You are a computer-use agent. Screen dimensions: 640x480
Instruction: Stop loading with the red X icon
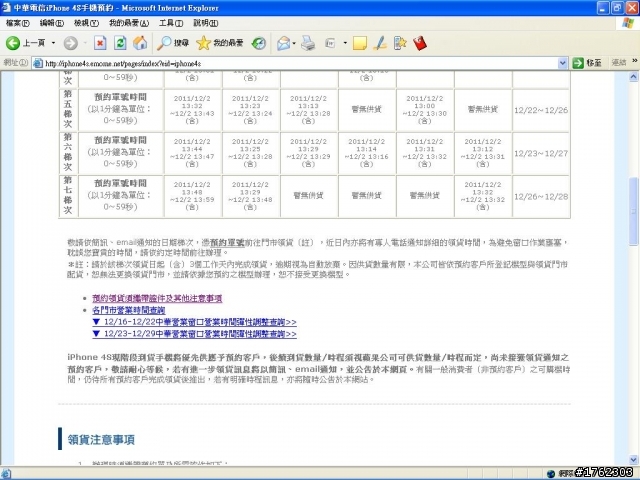[100, 43]
